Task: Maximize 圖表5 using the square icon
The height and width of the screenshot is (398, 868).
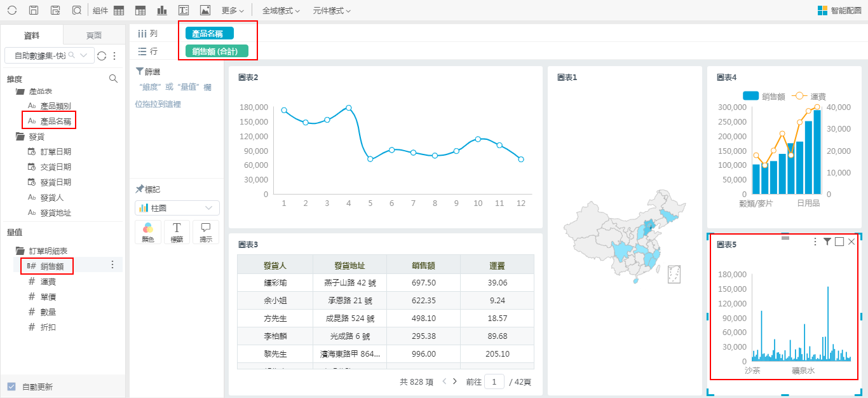Action: (x=839, y=242)
